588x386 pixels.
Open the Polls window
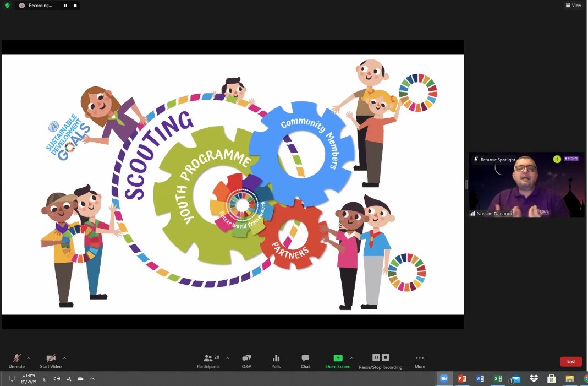point(276,361)
